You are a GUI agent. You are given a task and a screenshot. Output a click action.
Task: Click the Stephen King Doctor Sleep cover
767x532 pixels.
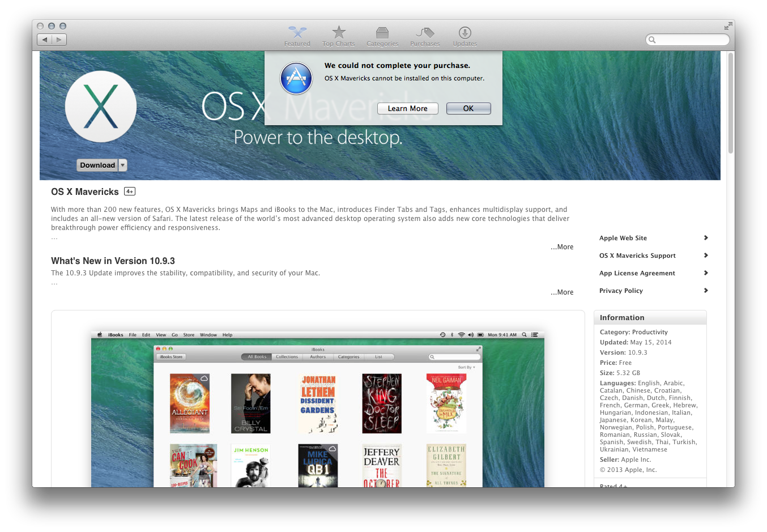pos(382,403)
